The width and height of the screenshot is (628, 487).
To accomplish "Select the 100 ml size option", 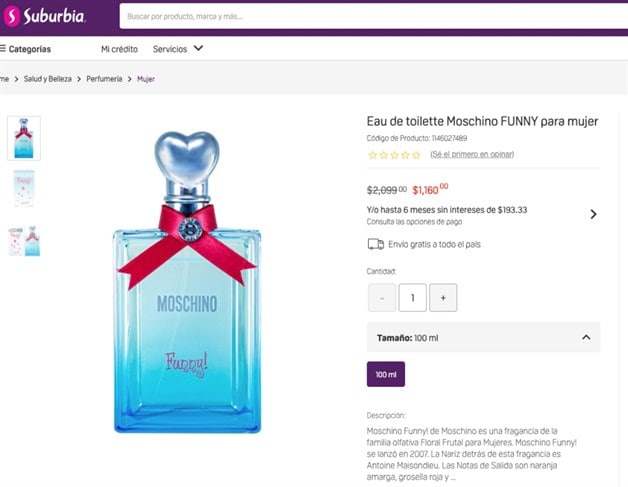I will (x=386, y=375).
